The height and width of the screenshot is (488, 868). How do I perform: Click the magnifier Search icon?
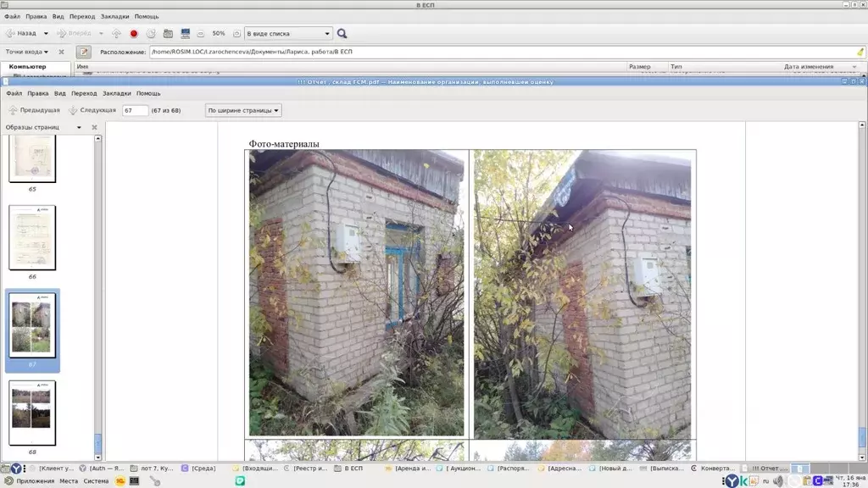click(342, 34)
